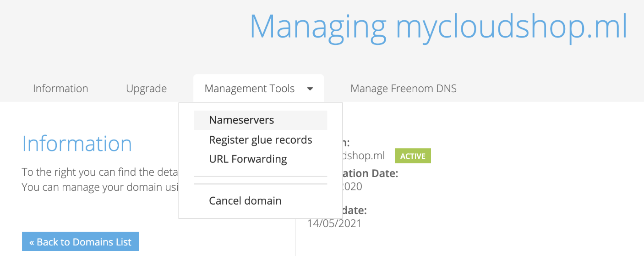The width and height of the screenshot is (644, 256).
Task: Click the date 14/05/2021
Action: click(334, 223)
